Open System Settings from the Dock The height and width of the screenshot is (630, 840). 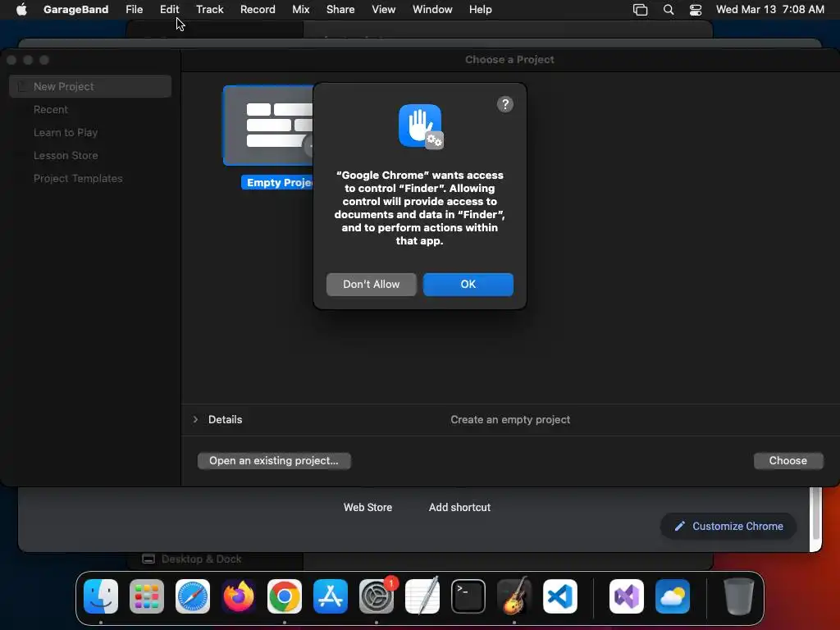377,596
